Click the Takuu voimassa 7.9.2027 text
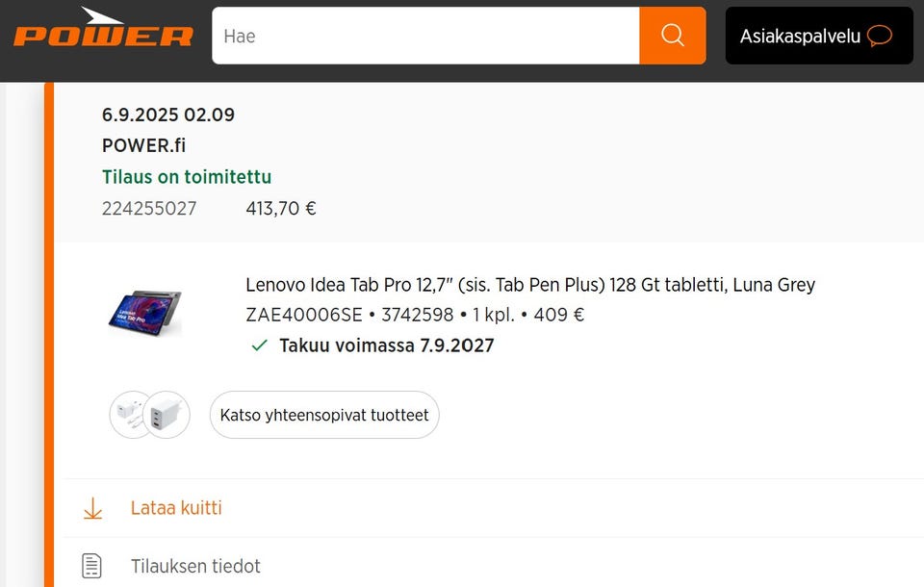 (x=386, y=345)
